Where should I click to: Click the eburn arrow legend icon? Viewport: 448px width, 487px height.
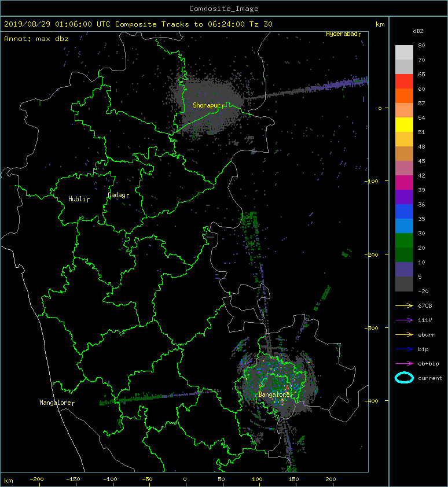pos(404,335)
